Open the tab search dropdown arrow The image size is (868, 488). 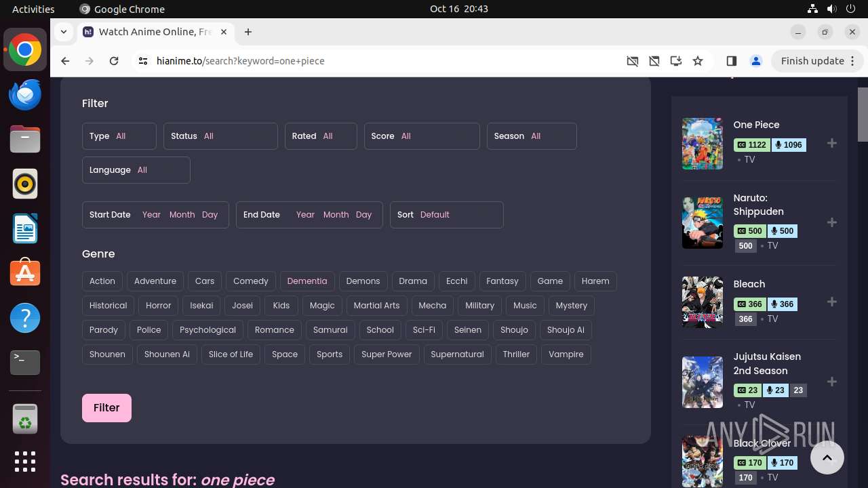pyautogui.click(x=63, y=32)
